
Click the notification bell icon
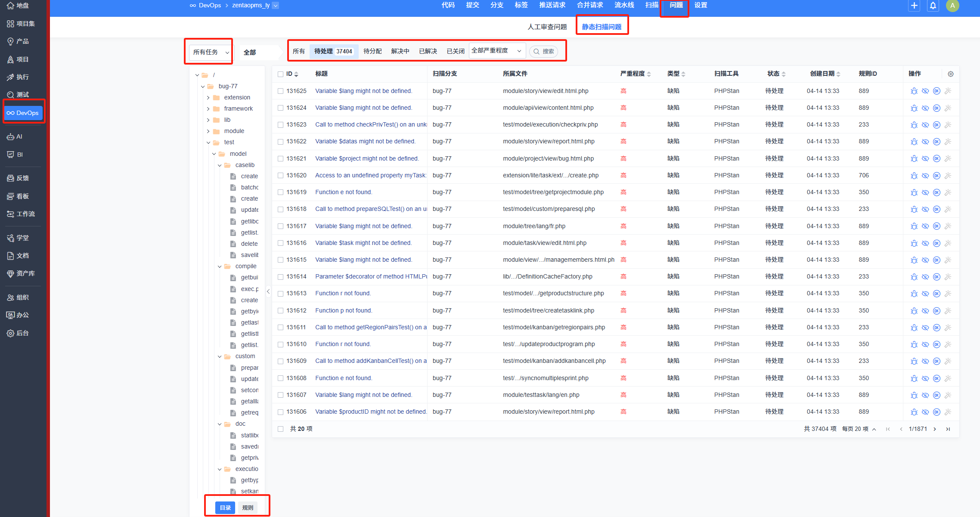(x=933, y=6)
